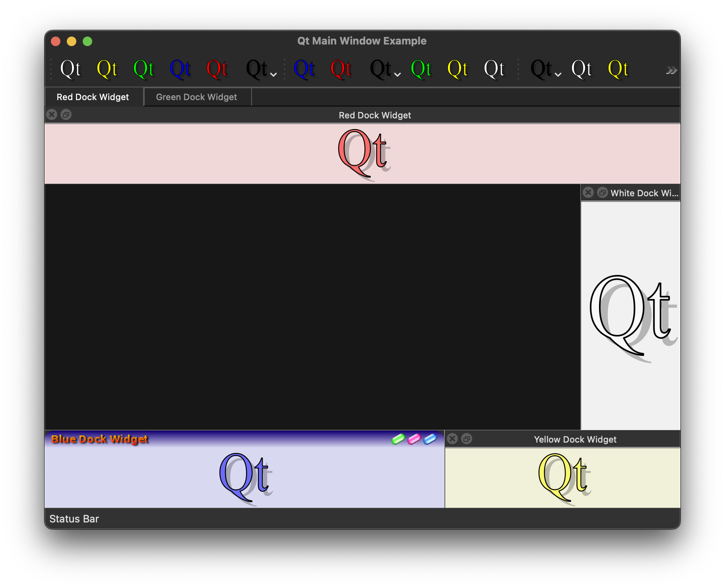
Task: Switch to the Green Dock Widget tab
Action: 198,97
